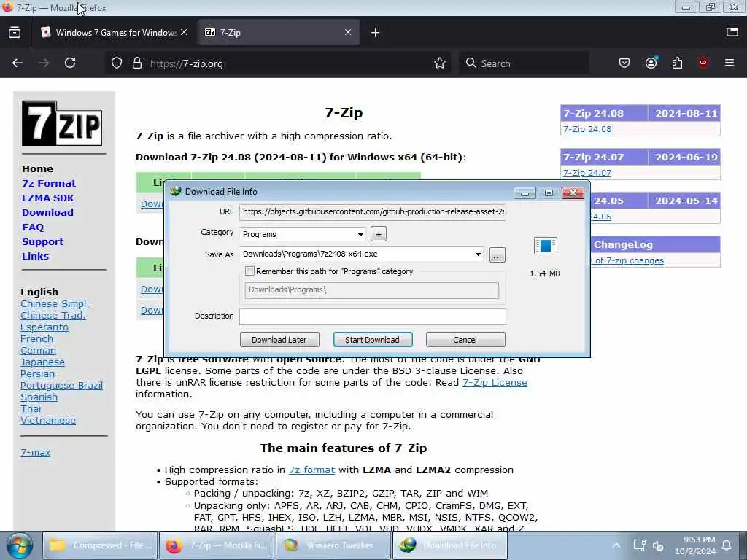
Task: Open Compressed File Explorer taskbar button
Action: [x=100, y=545]
